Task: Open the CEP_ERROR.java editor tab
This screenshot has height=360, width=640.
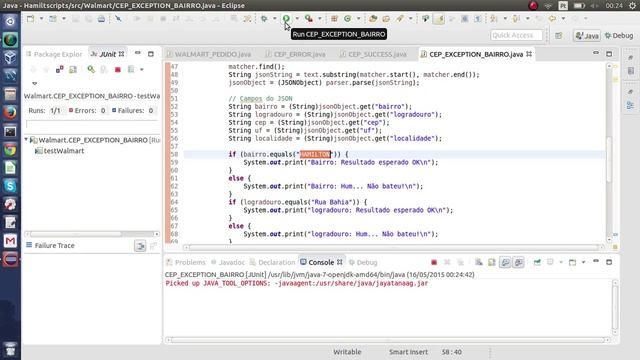Action: pyautogui.click(x=296, y=54)
